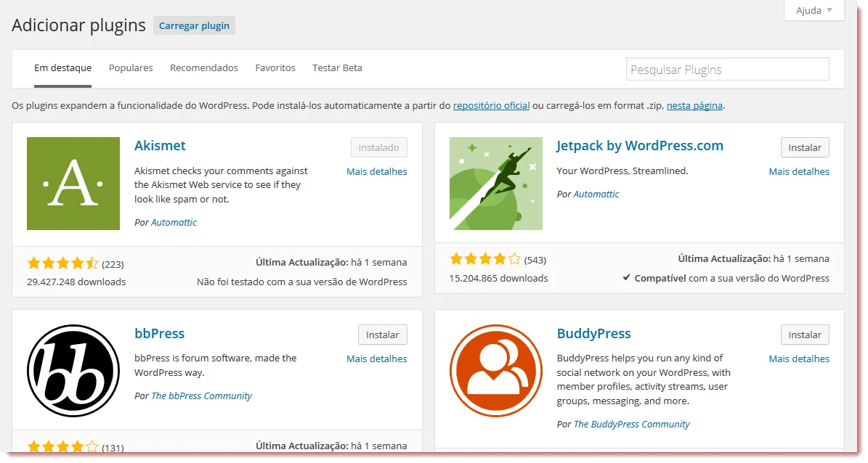Screen dimensions: 868x463
Task: Select the Favoritos tab
Action: 275,68
